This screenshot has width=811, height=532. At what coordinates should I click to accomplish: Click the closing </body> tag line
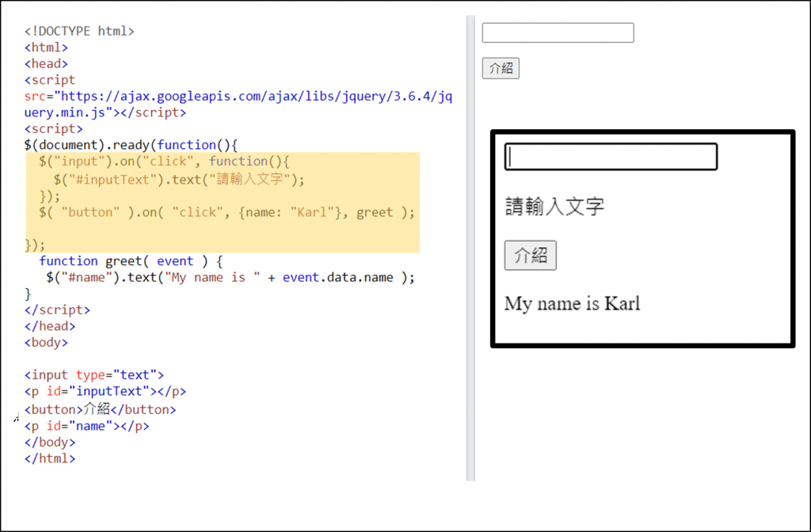50,443
